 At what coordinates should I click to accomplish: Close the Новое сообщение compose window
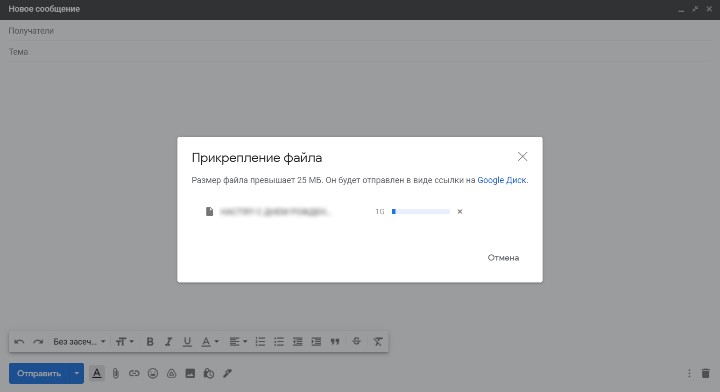coord(709,9)
